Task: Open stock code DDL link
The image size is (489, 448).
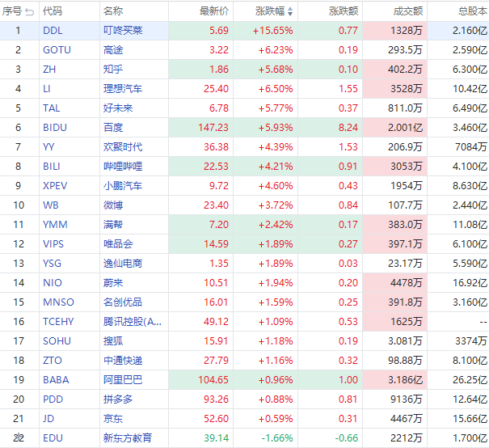Action: 52,30
